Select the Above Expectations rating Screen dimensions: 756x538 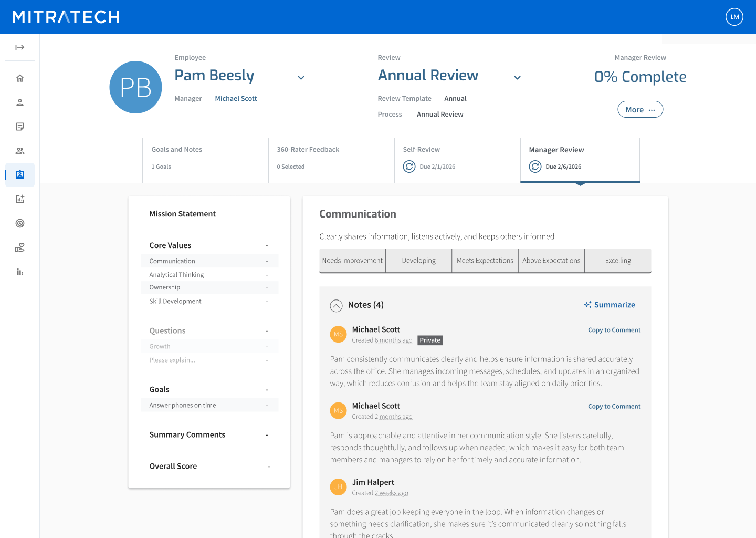(551, 261)
